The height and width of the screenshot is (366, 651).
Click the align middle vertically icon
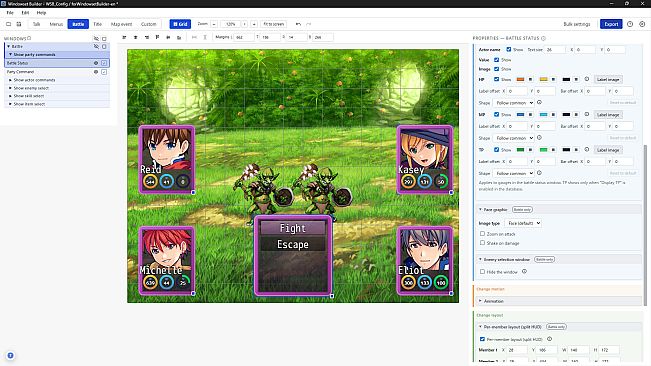click(168, 37)
